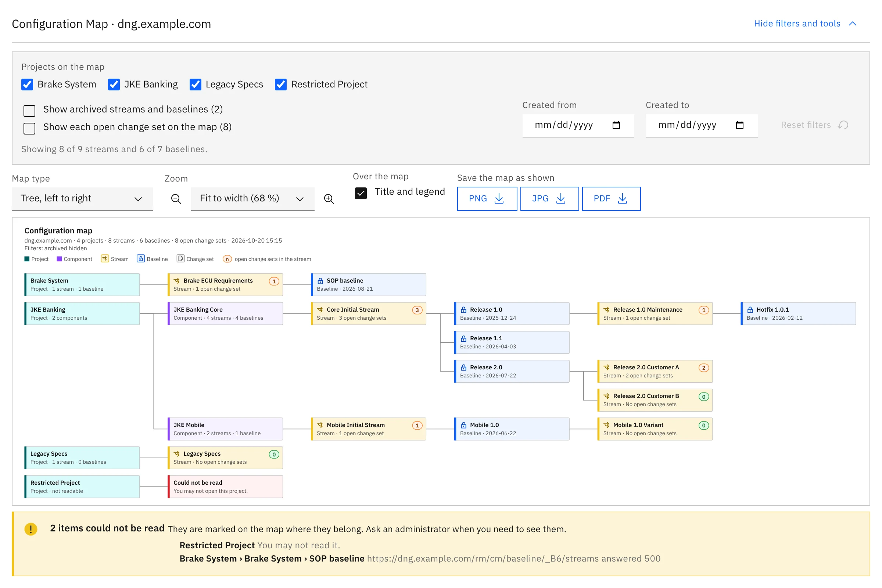This screenshot has height=588, width=882.
Task: Select the Release 1.0 baseline node
Action: 512,313
